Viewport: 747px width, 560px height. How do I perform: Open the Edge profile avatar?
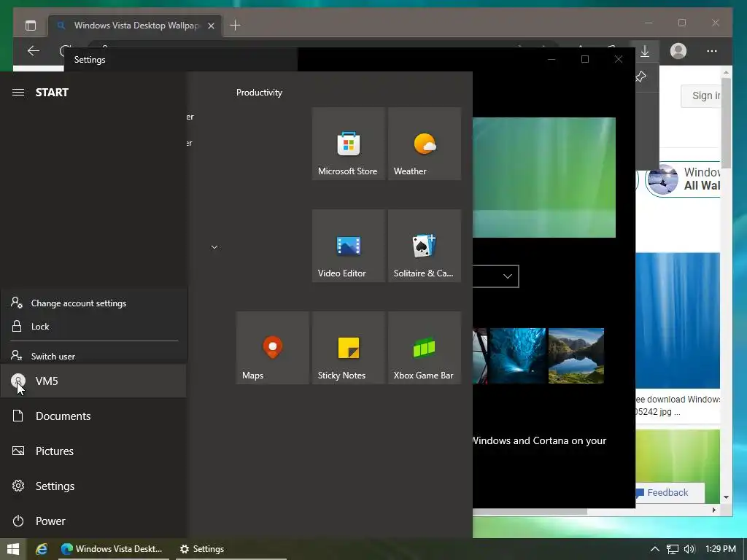point(678,51)
